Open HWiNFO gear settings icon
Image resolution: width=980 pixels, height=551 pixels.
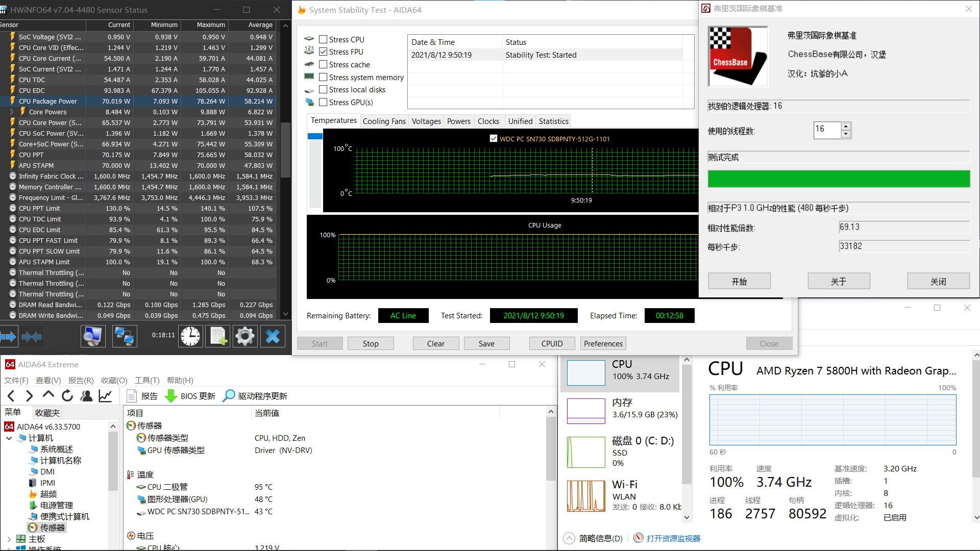245,336
